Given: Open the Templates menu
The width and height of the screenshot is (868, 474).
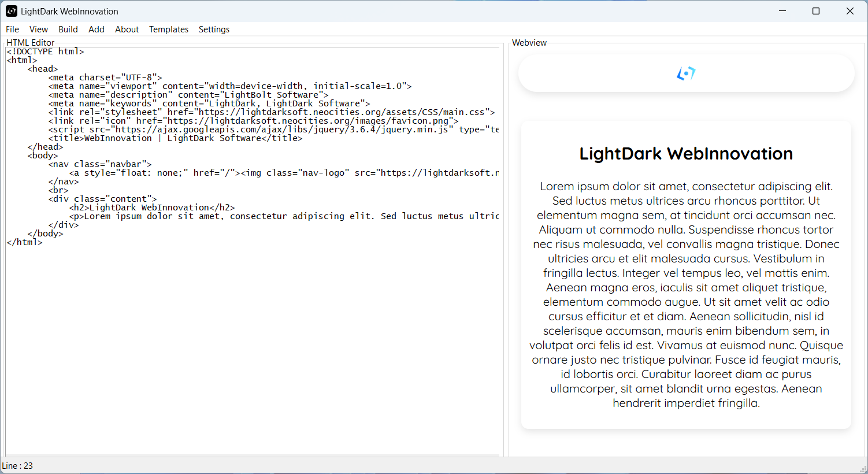Looking at the screenshot, I should coord(169,29).
